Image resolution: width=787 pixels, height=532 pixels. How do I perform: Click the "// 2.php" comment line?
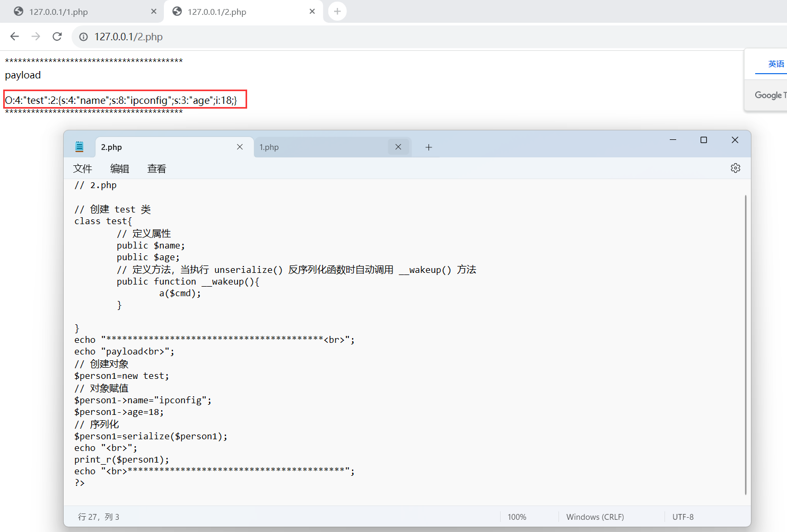(x=95, y=185)
